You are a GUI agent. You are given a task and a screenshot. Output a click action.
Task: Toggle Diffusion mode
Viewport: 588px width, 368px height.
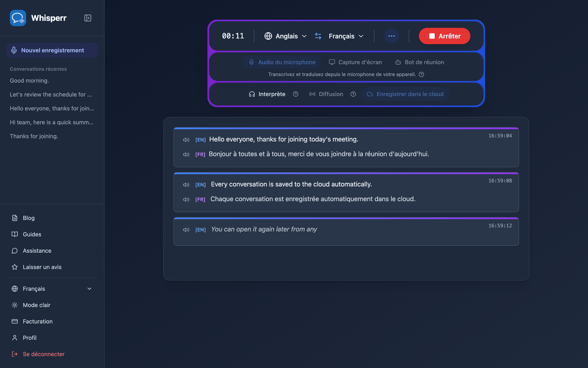click(x=326, y=94)
